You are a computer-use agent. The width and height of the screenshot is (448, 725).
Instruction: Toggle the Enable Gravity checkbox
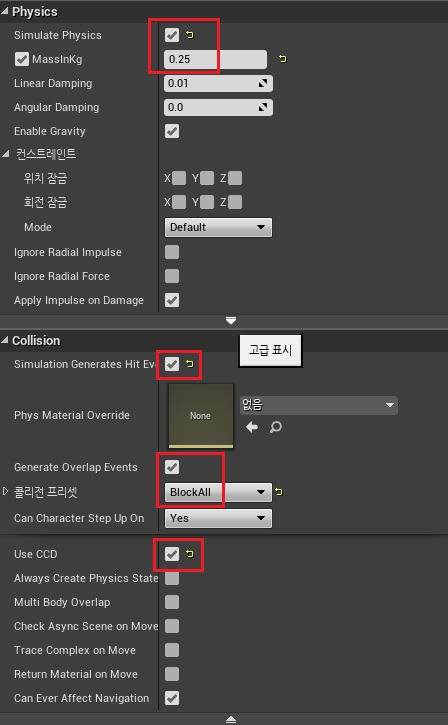172,131
